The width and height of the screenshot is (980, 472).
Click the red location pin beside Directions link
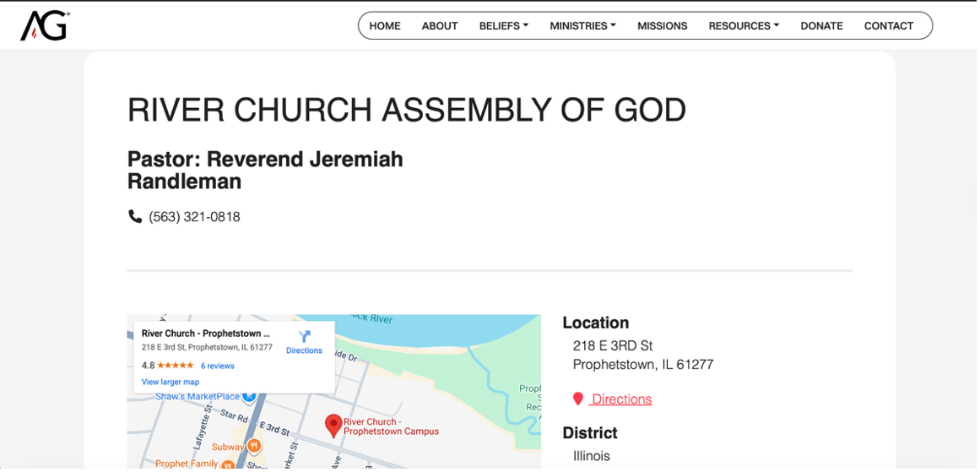[x=578, y=399]
